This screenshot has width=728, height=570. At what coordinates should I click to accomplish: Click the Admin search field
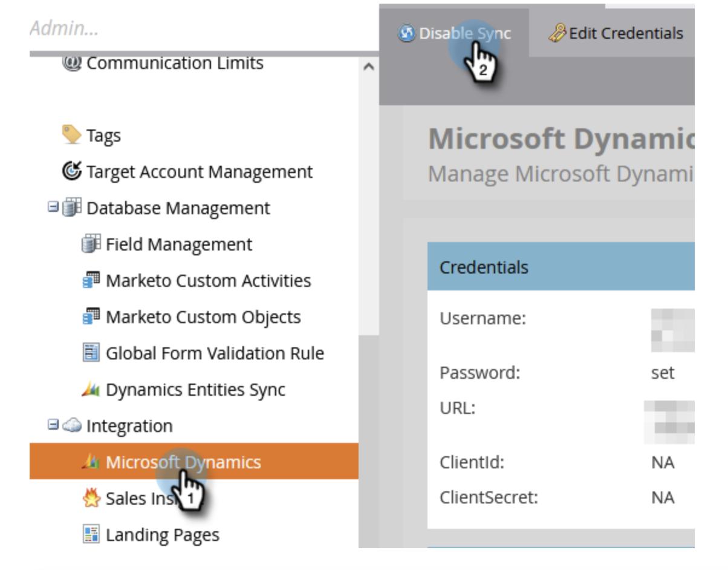(x=181, y=28)
